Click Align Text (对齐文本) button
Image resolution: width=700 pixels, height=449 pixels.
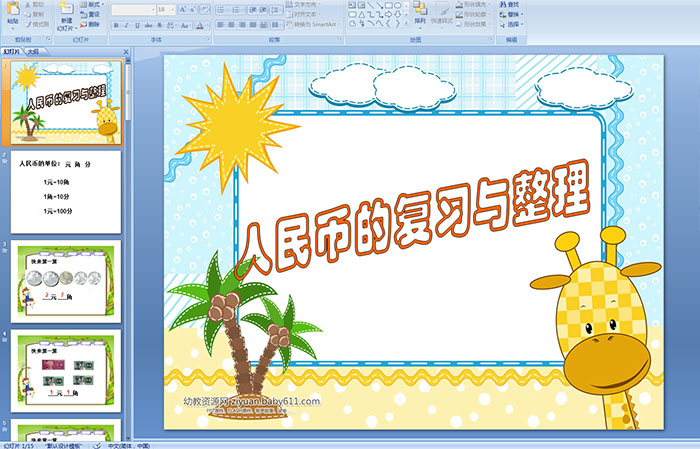[303, 14]
